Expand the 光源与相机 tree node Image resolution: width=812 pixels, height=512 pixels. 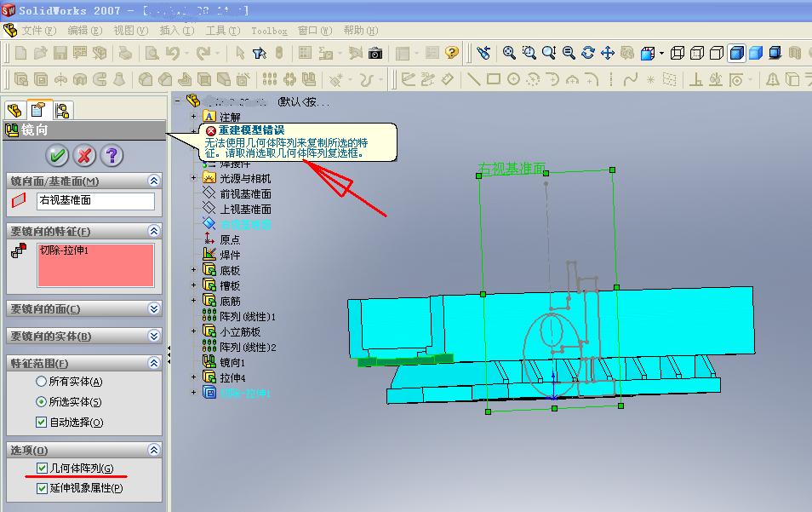(194, 178)
